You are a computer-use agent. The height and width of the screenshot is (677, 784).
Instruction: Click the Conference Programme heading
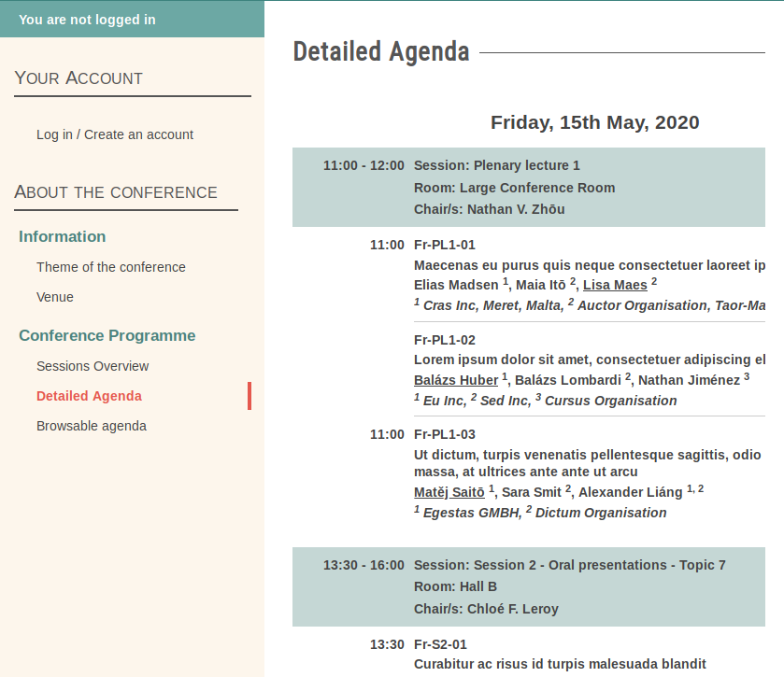click(x=107, y=335)
